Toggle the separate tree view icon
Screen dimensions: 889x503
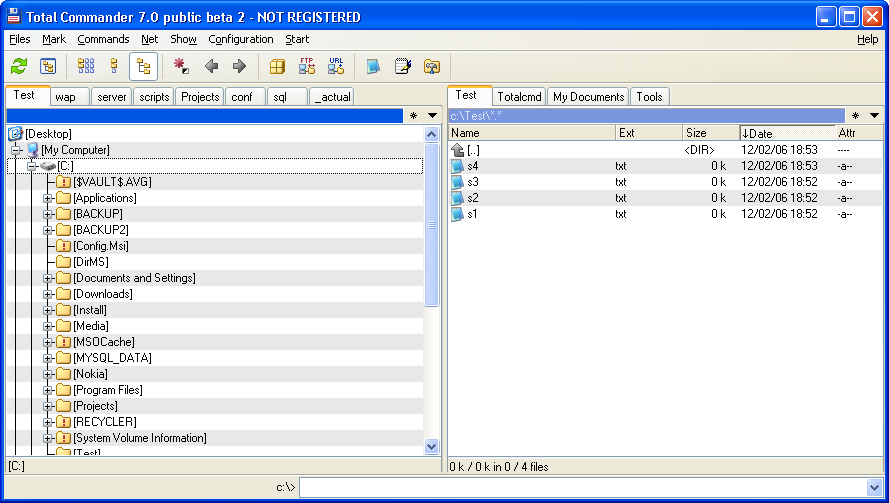point(143,67)
